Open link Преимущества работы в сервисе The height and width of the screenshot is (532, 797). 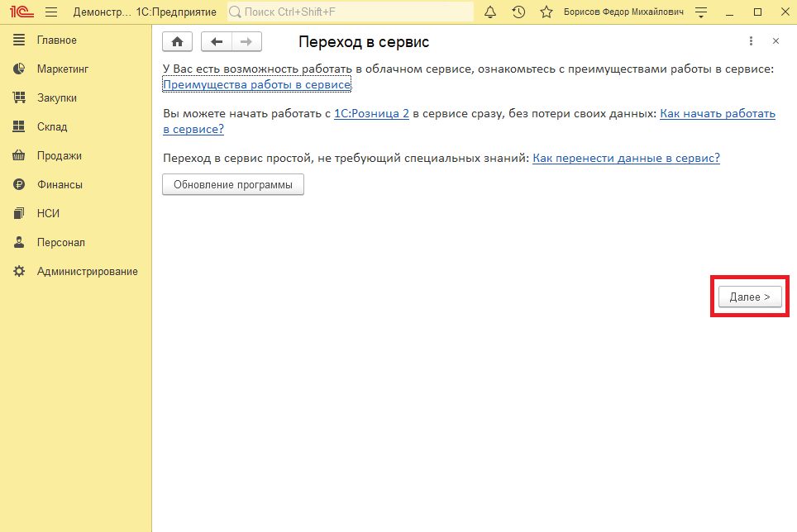pyautogui.click(x=256, y=84)
